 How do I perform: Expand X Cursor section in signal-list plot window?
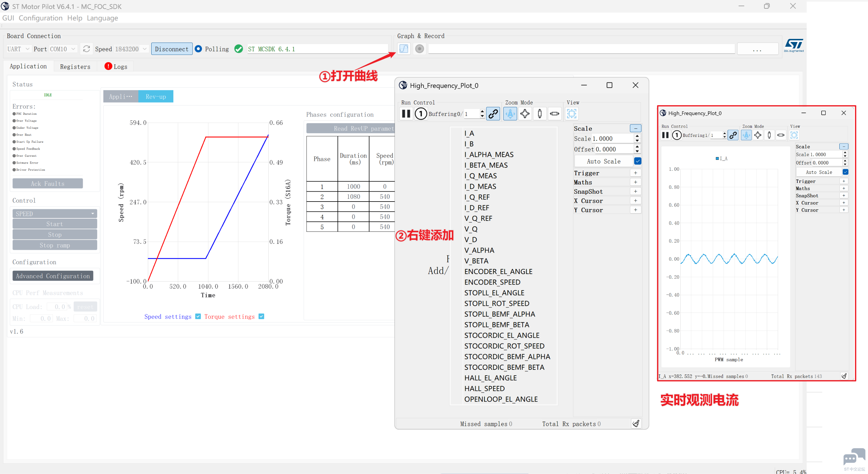click(636, 201)
